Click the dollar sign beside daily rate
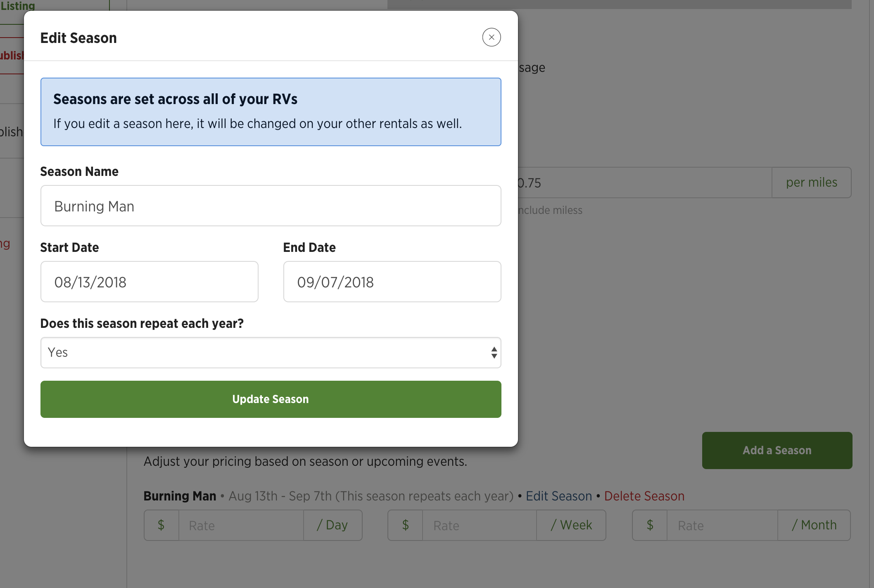Viewport: 874px width, 588px height. pos(161,525)
